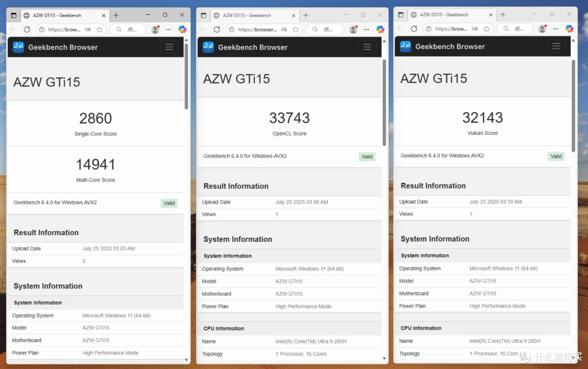Open Edge settings menu (…) in the right window
The width and height of the screenshot is (588, 369).
[555, 28]
